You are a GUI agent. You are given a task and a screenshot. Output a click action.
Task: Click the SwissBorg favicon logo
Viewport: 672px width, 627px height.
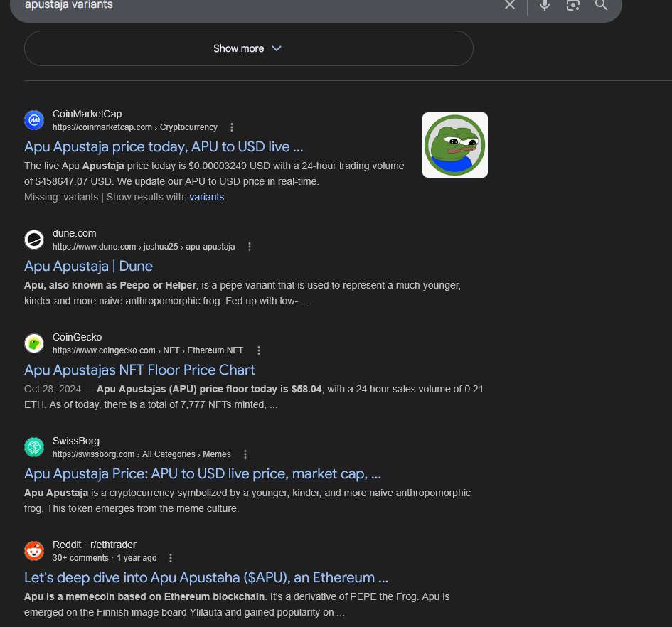tap(34, 447)
